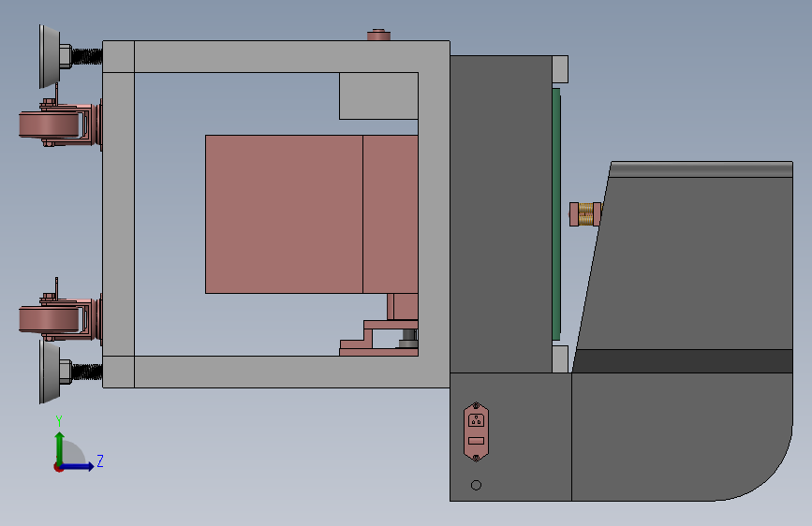
Task: Select the lower caster wheel
Action: click(51, 319)
